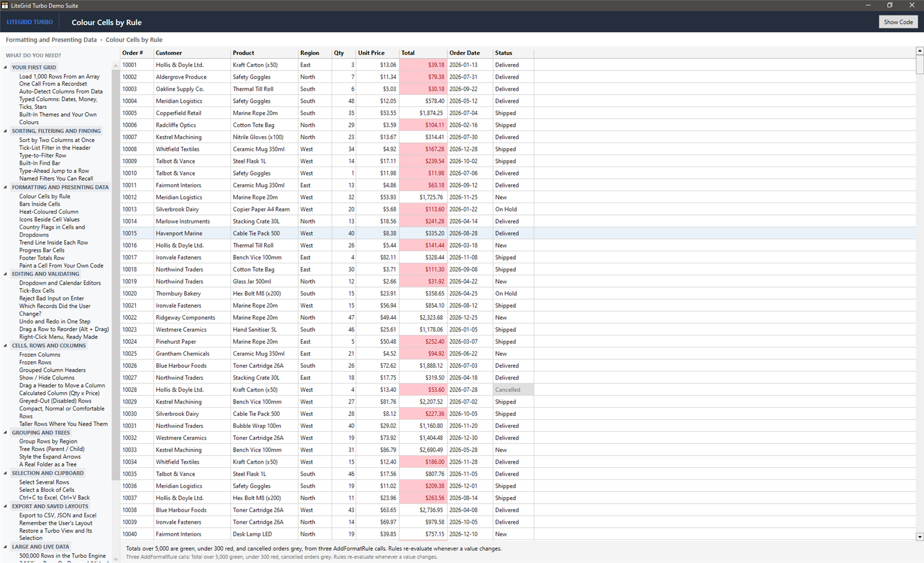The width and height of the screenshot is (924, 563).
Task: Collapse EDITING AND VALIDATING section
Action: [5, 274]
